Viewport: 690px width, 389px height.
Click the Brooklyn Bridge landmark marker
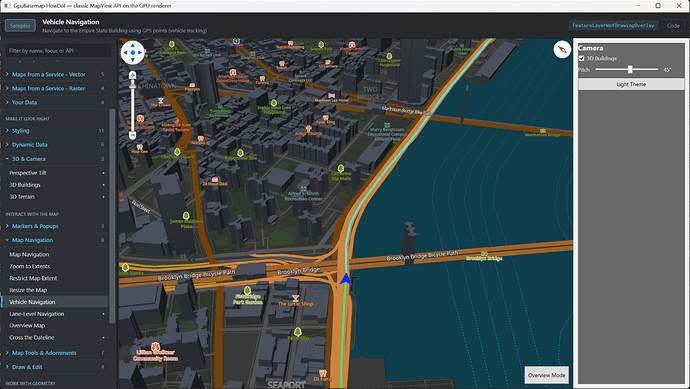tap(484, 254)
